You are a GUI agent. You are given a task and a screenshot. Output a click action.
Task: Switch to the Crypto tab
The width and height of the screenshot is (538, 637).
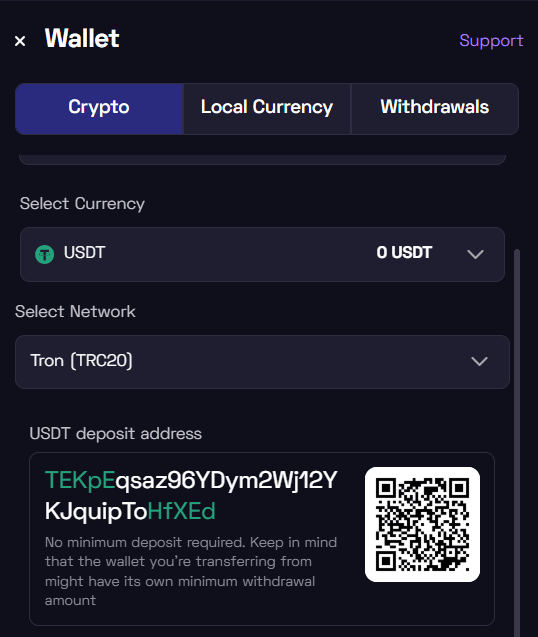tap(99, 109)
